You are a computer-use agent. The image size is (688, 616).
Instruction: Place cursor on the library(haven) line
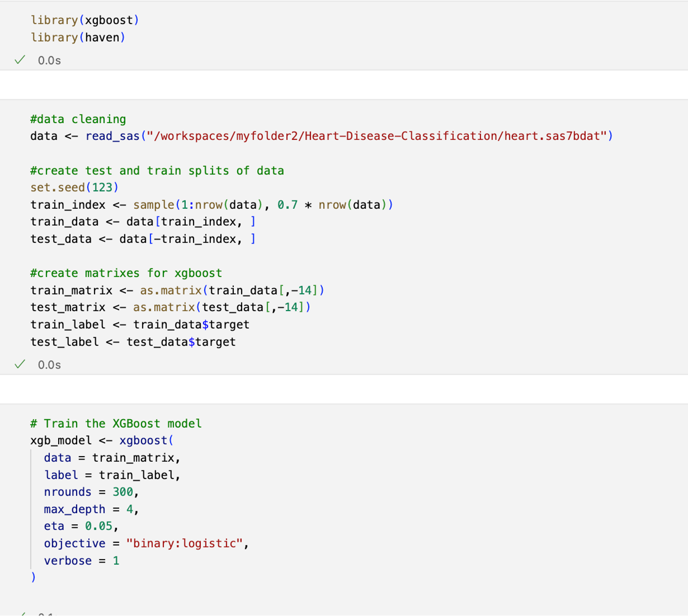pyautogui.click(x=78, y=38)
